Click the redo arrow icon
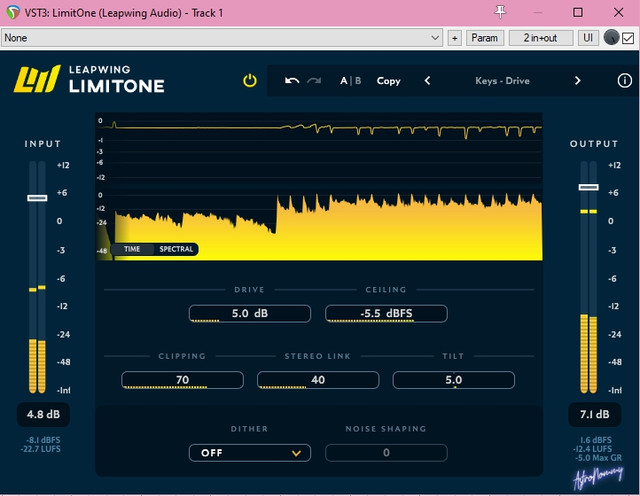This screenshot has height=496, width=640. 314,80
